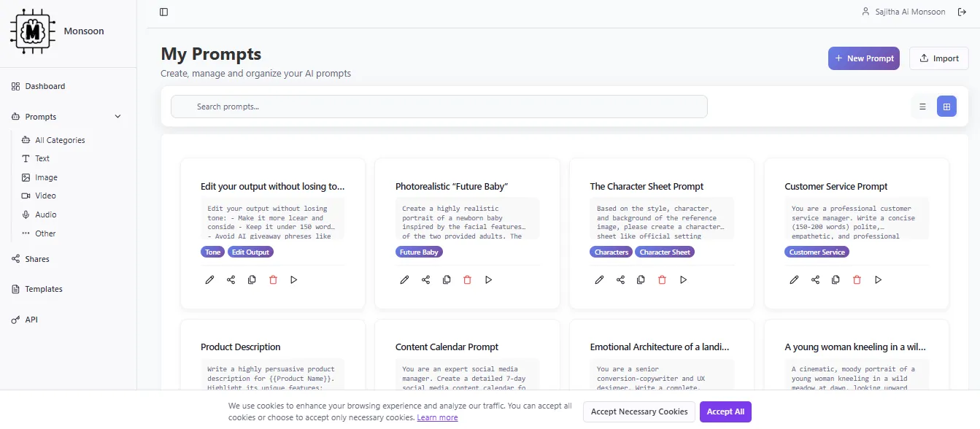Screen dimensions: 980x429
Task: Switch to list view
Action: 922,107
